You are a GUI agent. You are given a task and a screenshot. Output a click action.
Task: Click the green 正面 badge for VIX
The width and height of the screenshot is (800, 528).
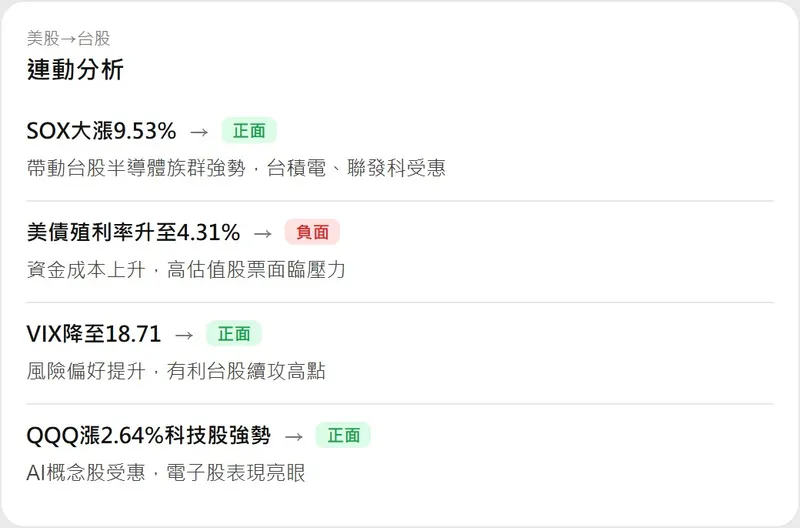pyautogui.click(x=234, y=335)
